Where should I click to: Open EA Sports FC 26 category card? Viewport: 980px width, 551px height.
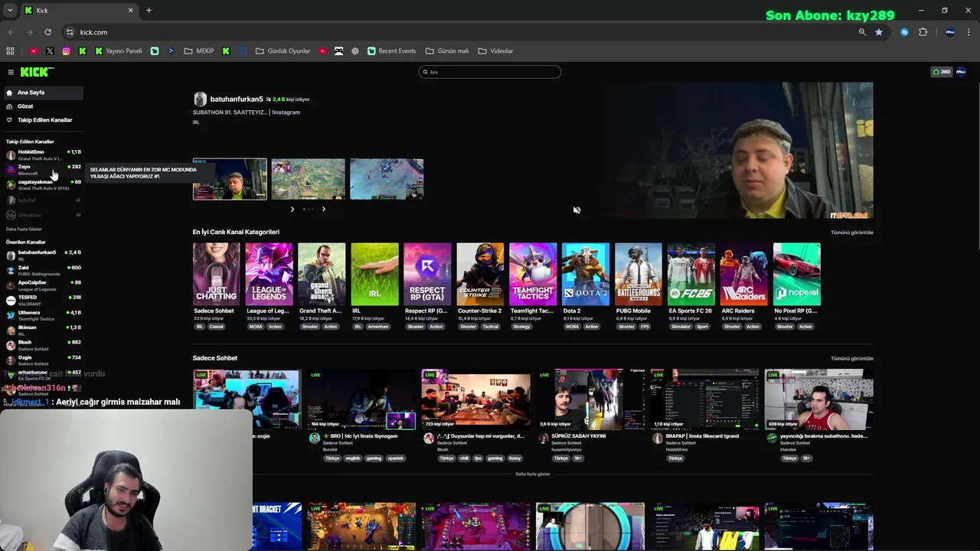(691, 274)
